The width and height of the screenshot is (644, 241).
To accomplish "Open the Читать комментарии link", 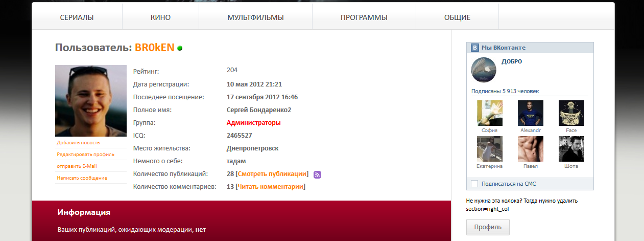I will (270, 187).
